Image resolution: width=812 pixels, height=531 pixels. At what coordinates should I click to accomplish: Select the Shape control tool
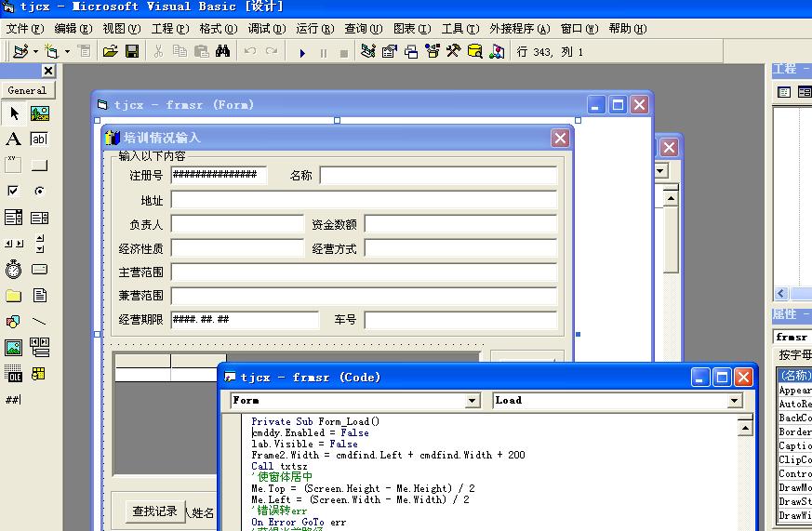14,322
